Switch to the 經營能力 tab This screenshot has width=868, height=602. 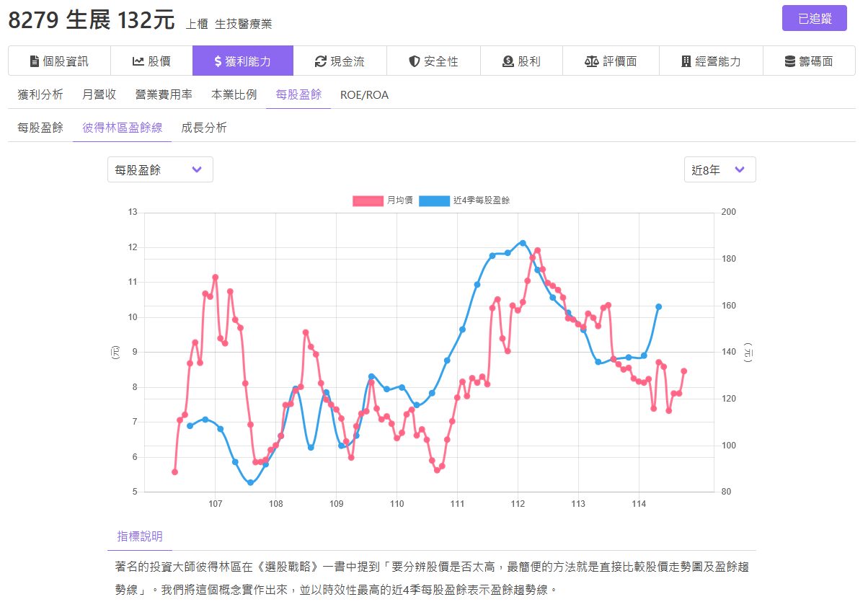(711, 61)
